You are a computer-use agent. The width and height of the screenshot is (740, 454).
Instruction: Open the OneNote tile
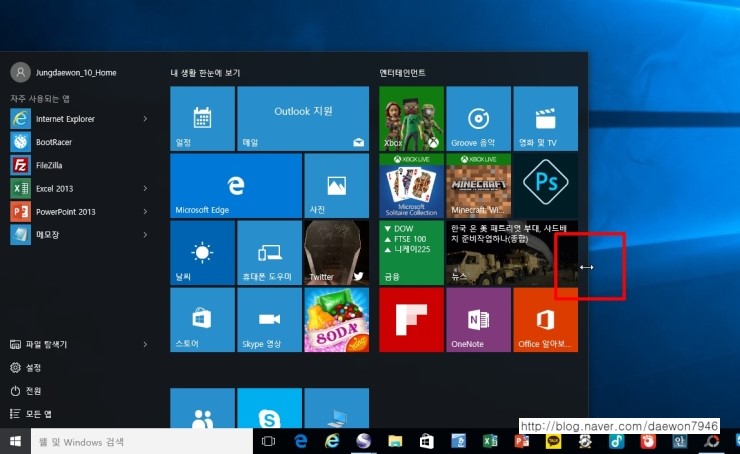coord(479,320)
